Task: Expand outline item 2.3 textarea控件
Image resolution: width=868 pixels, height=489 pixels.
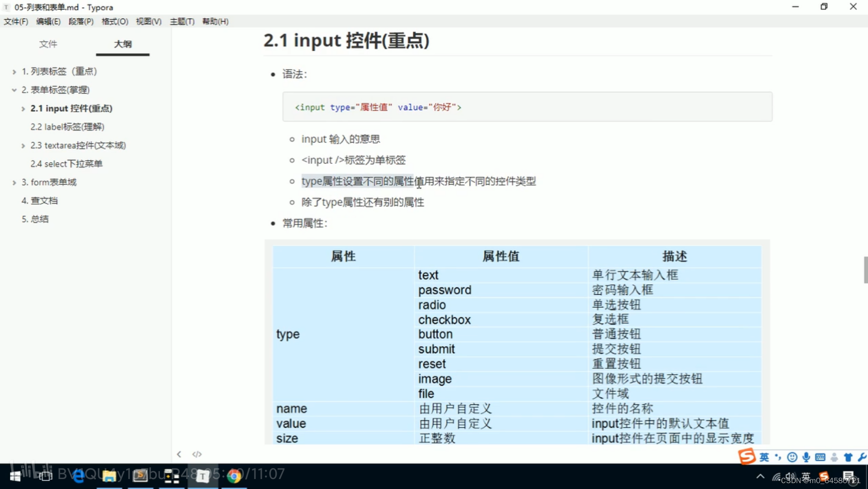Action: 23,145
